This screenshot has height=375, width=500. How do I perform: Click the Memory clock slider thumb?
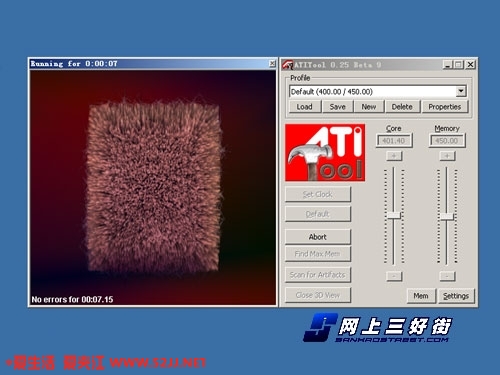[447, 217]
